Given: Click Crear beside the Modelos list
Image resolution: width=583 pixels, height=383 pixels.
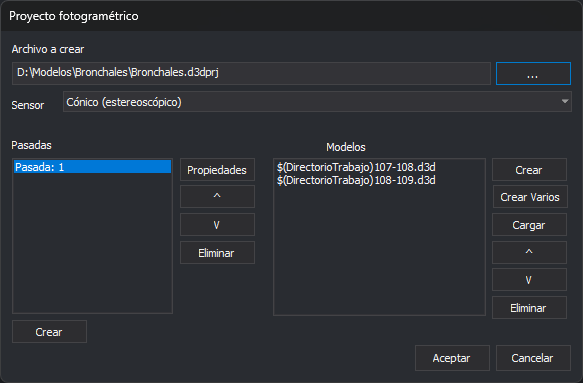Looking at the screenshot, I should tap(529, 170).
